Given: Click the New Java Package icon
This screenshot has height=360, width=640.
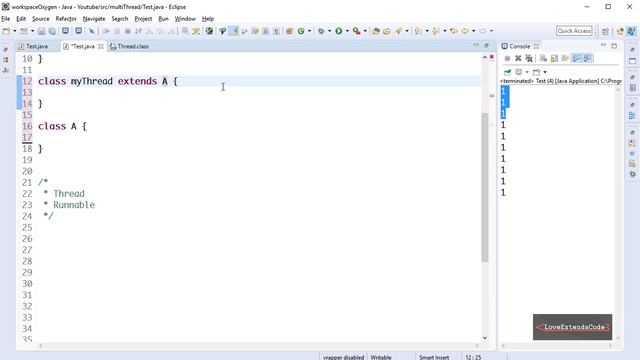Looking at the screenshot, I should click(289, 31).
